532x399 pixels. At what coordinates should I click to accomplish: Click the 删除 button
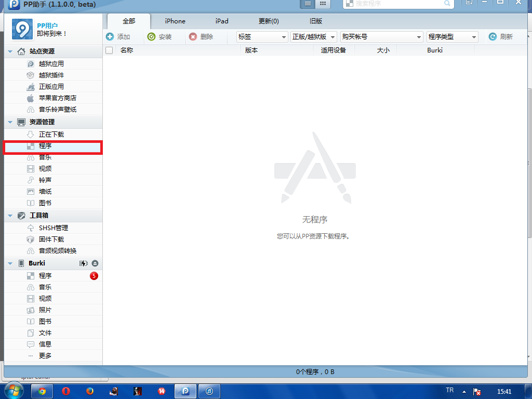[x=201, y=37]
